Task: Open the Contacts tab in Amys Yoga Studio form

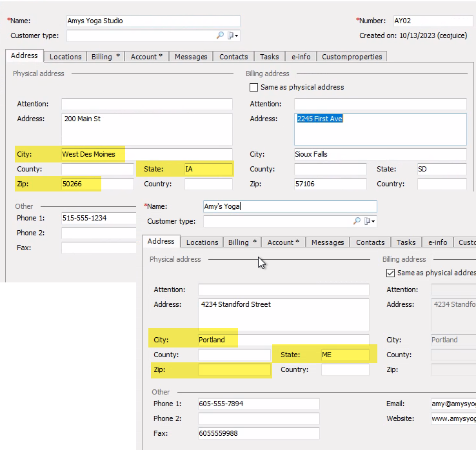Action: click(233, 57)
